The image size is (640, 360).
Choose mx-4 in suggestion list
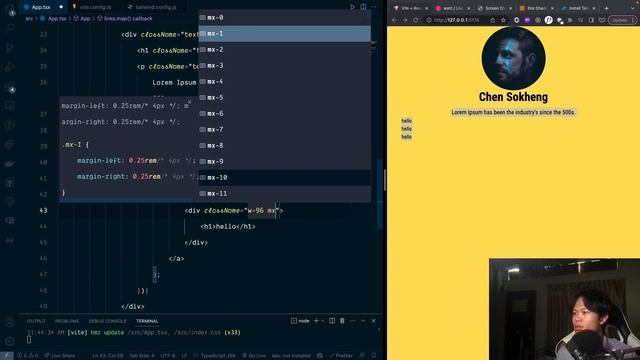tap(284, 82)
